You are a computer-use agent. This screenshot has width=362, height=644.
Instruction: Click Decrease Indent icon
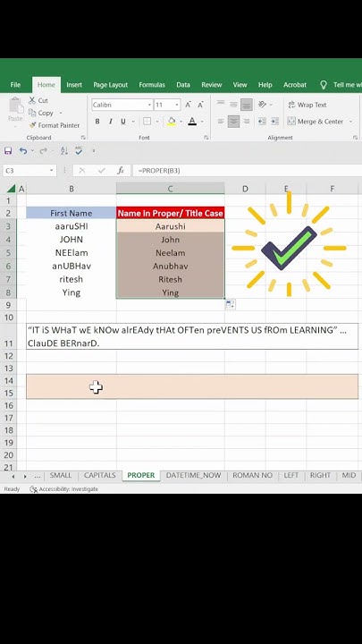pos(262,121)
